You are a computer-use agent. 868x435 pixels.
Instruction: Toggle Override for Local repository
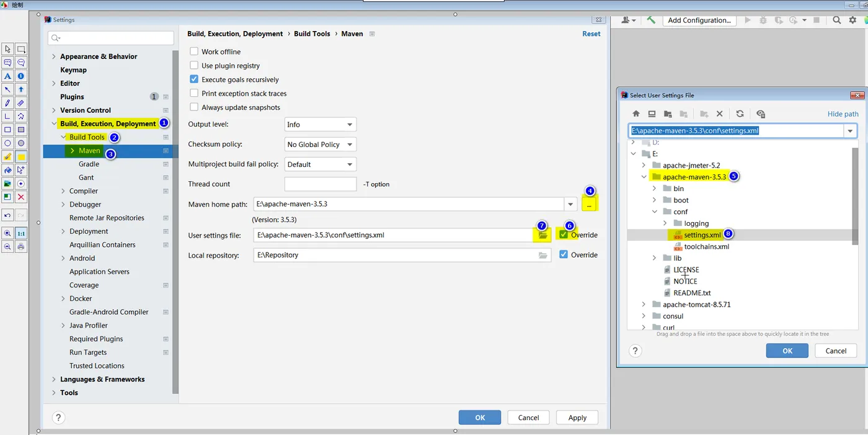pos(564,254)
